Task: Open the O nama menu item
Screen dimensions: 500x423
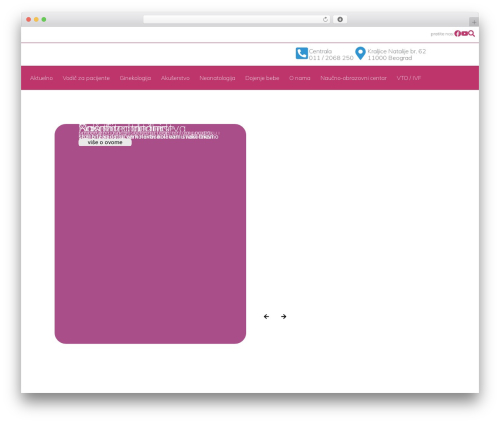Action: click(299, 78)
